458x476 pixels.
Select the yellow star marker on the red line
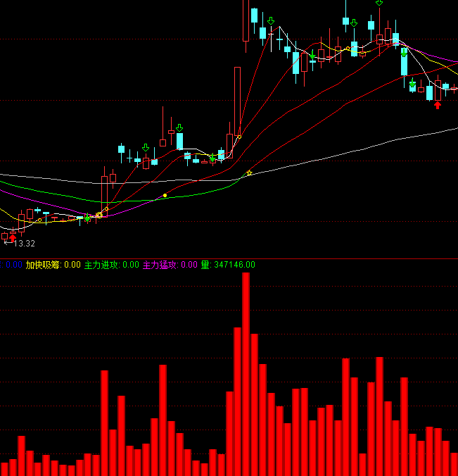(248, 173)
